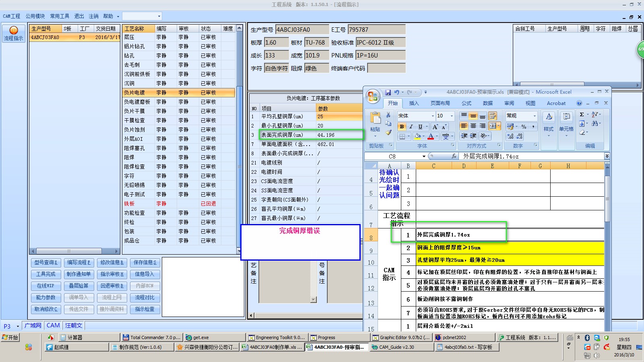Open the Windows 开始 start button

coord(10,337)
